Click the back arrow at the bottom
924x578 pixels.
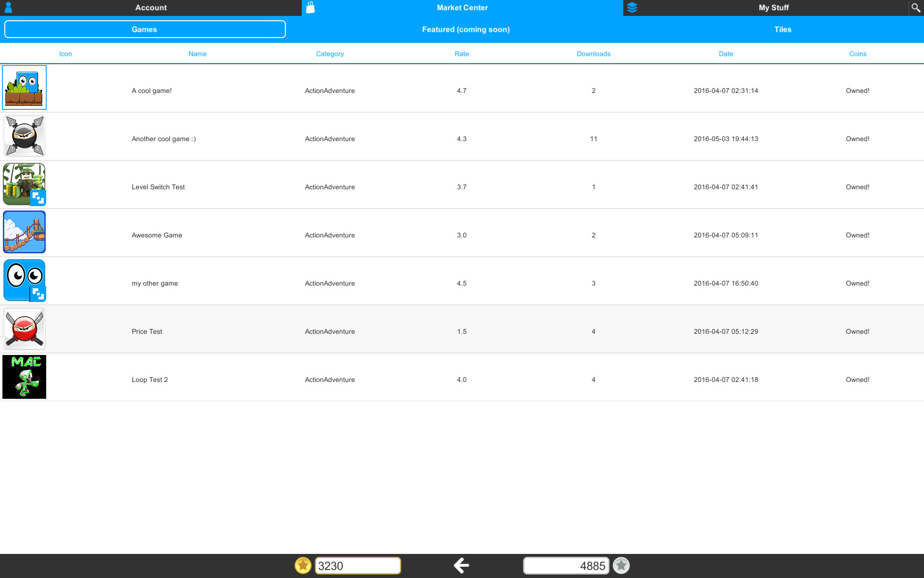[x=461, y=565]
